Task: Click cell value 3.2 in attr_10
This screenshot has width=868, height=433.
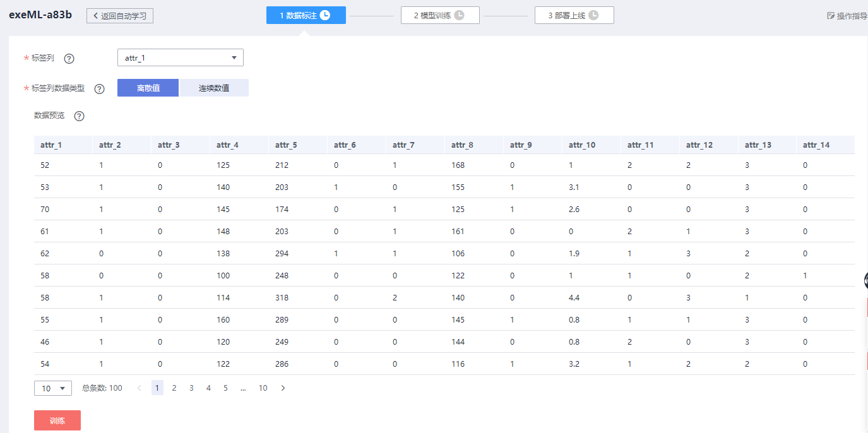Action: tap(574, 364)
